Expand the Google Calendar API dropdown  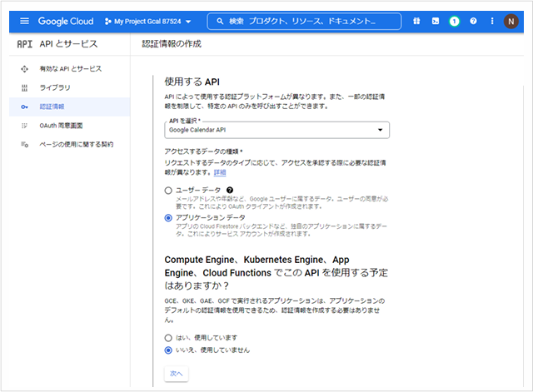276,130
